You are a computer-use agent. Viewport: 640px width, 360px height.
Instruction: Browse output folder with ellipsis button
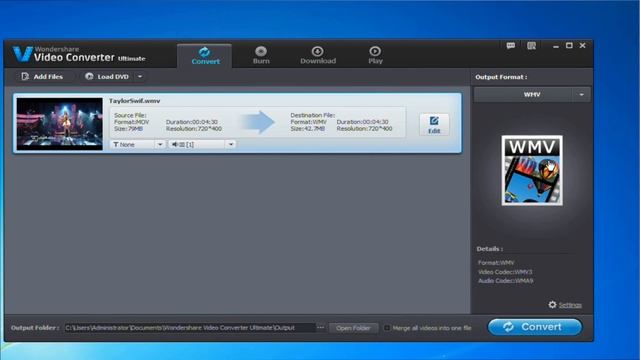click(x=320, y=327)
